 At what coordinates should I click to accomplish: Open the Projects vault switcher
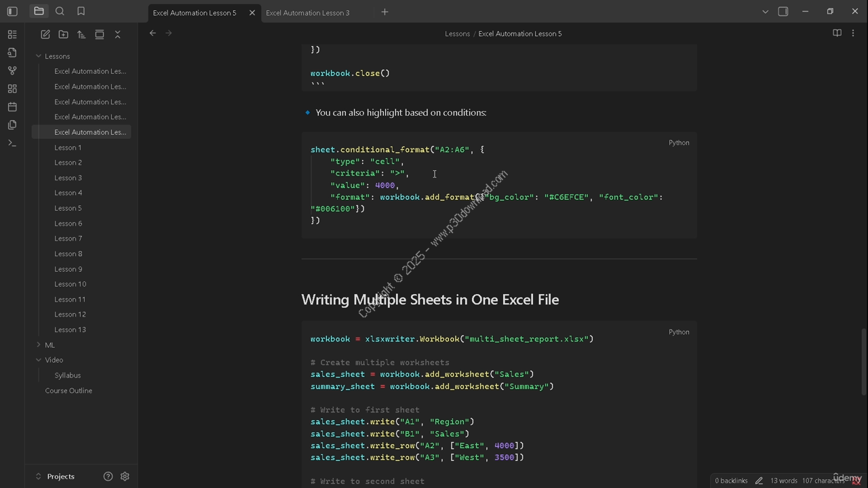click(x=60, y=476)
